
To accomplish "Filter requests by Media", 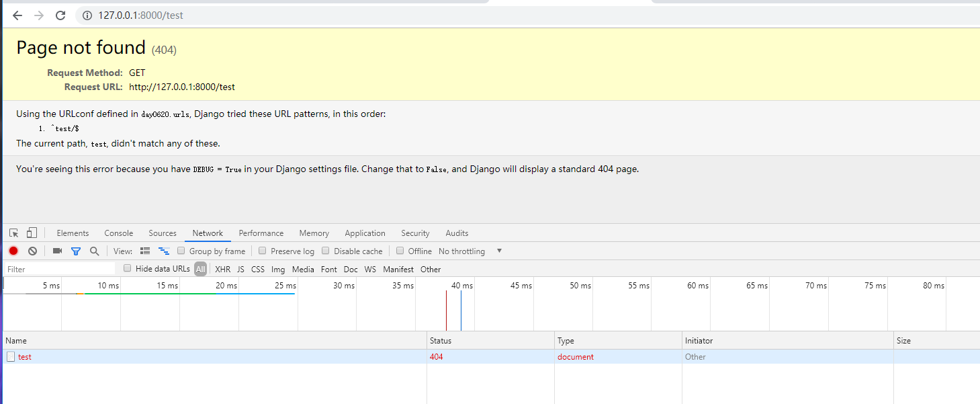I will pyautogui.click(x=303, y=269).
